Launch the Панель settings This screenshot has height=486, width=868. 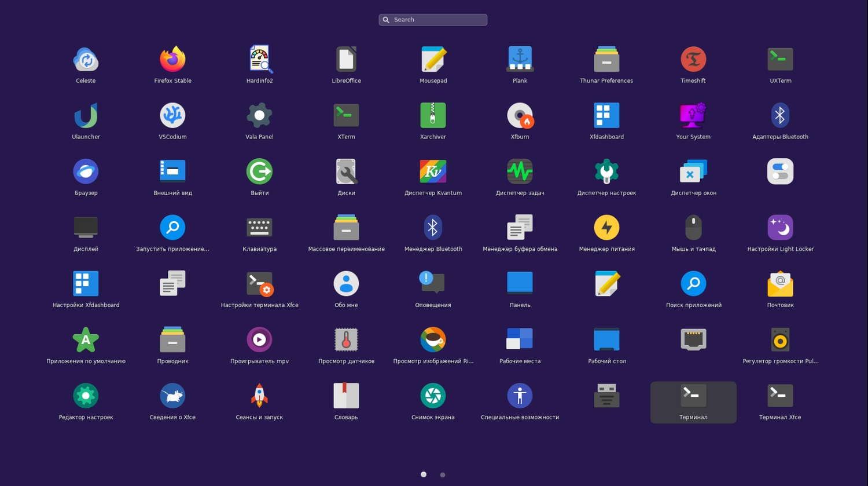pos(520,284)
